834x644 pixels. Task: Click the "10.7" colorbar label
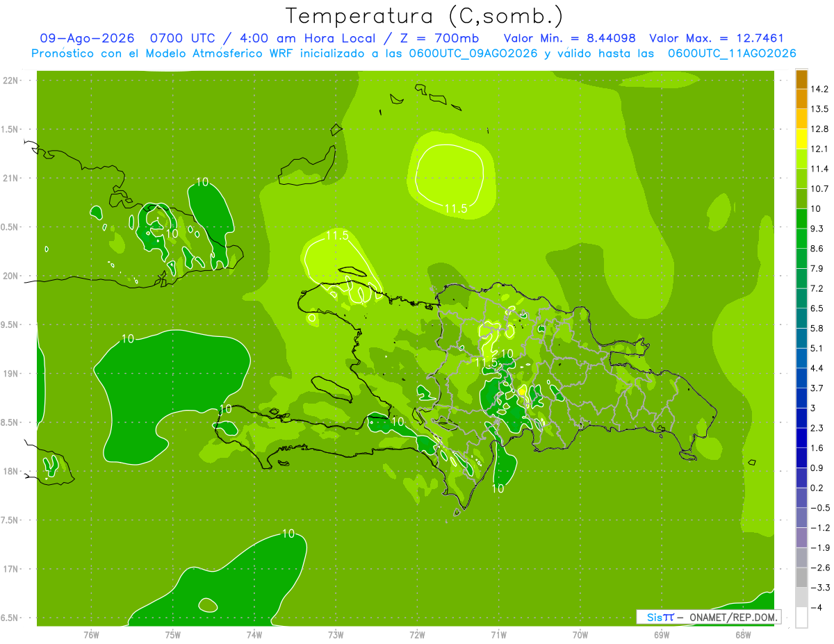point(819,189)
